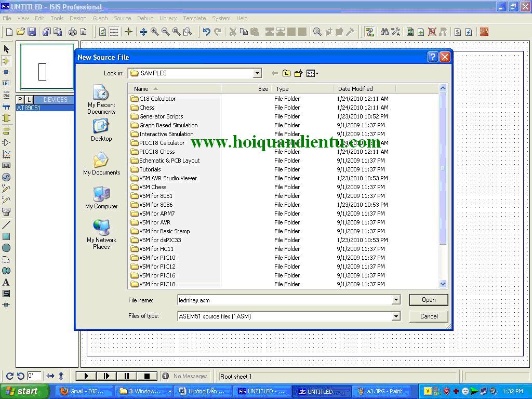The height and width of the screenshot is (399, 532).
Task: Click the P pick devices button
Action: pyautogui.click(x=20, y=99)
